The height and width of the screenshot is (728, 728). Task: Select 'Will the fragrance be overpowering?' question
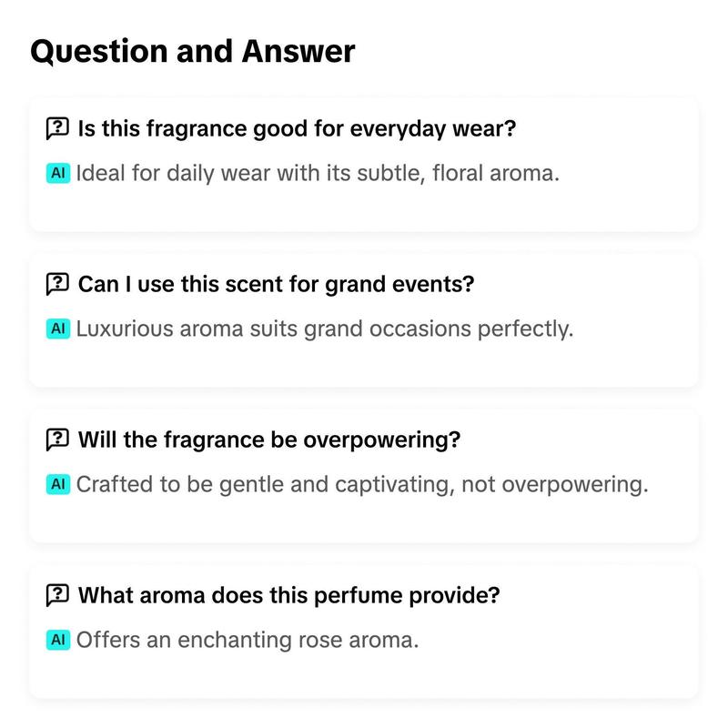click(268, 440)
